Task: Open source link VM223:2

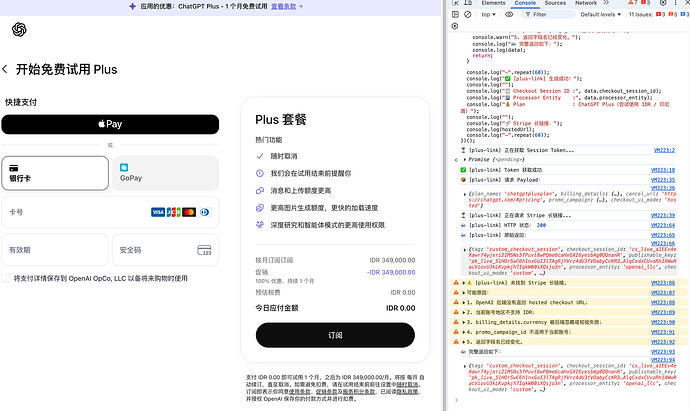Action: tap(664, 150)
